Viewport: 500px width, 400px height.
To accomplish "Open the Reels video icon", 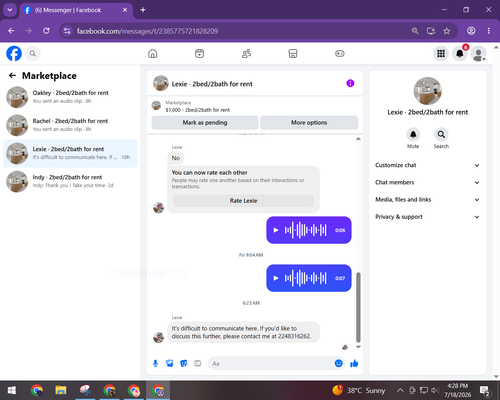I will click(x=199, y=53).
